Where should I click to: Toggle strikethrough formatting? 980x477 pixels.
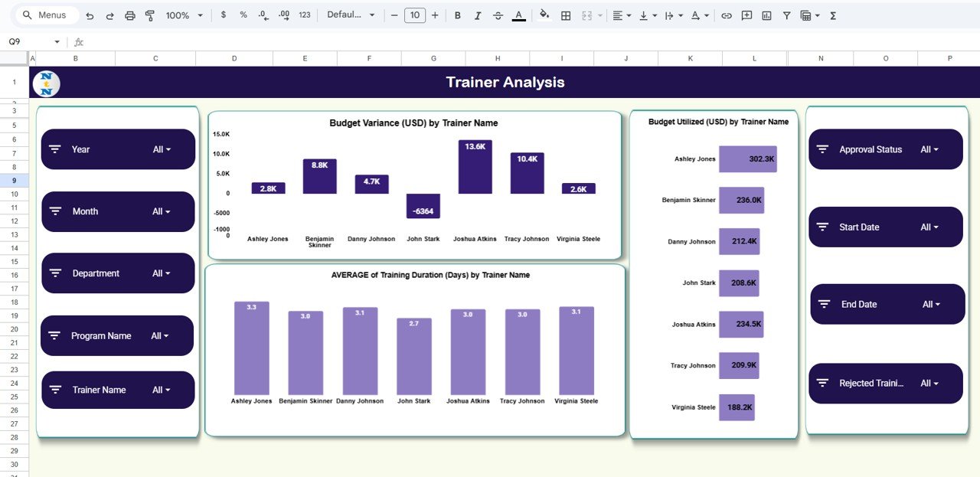(x=498, y=15)
